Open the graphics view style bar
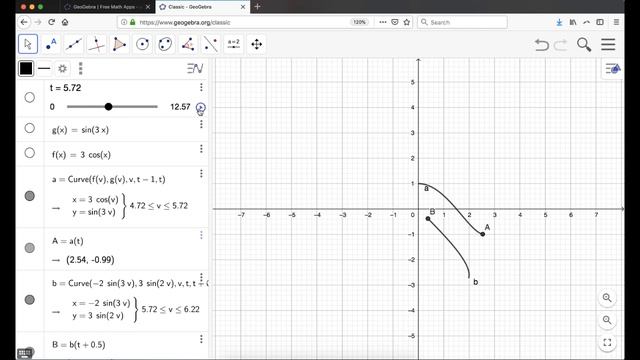 pyautogui.click(x=613, y=69)
